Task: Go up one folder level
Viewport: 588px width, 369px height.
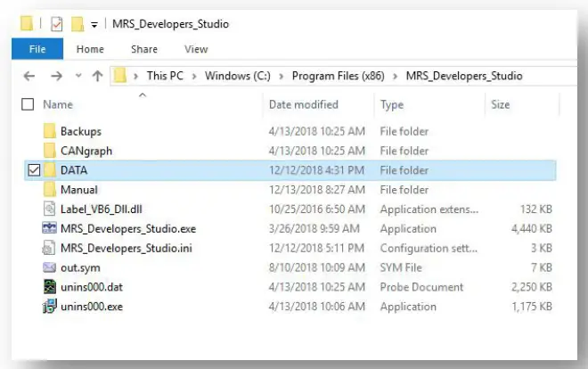Action: click(x=97, y=76)
